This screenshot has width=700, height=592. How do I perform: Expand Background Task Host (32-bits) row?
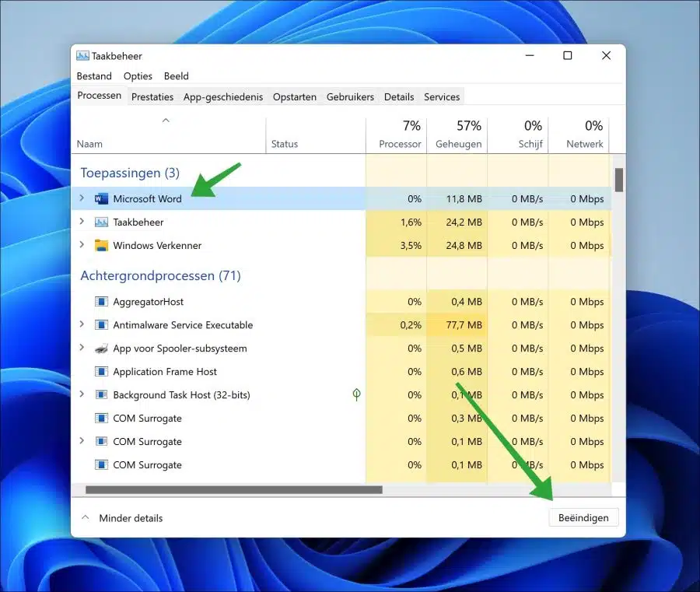[82, 394]
